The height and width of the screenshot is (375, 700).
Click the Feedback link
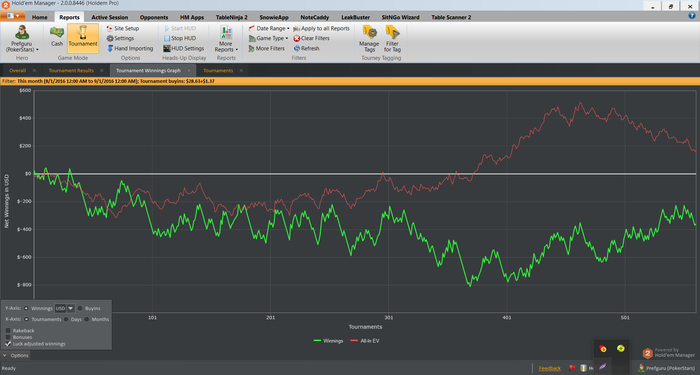[x=550, y=368]
